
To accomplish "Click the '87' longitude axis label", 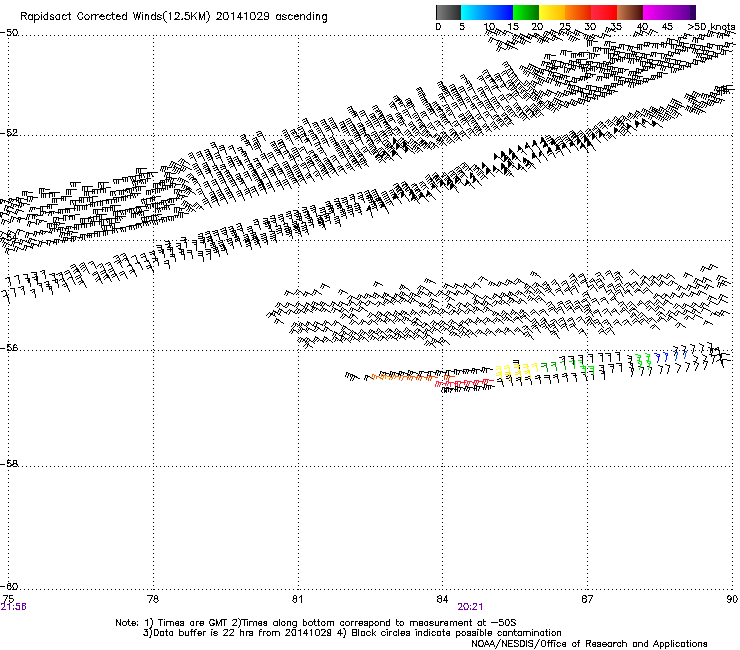I will pos(587,599).
